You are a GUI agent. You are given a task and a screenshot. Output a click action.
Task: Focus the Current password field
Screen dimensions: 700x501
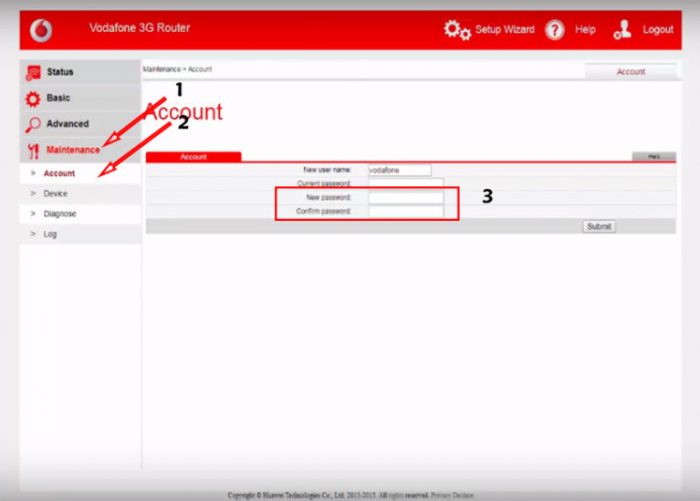point(406,183)
